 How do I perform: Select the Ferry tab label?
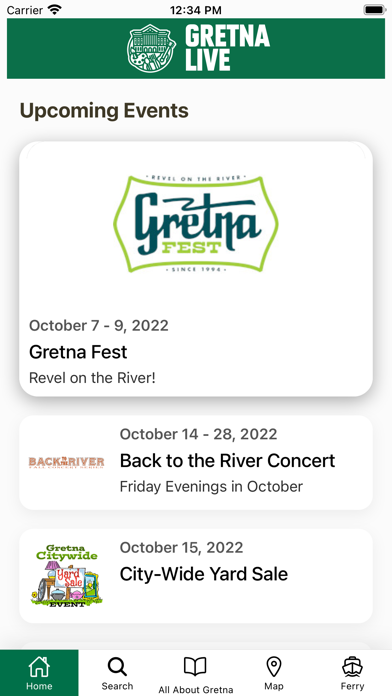352,686
